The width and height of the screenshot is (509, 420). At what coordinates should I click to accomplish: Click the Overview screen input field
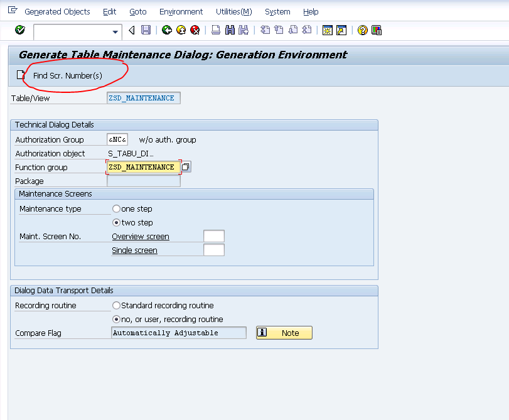pyautogui.click(x=213, y=235)
